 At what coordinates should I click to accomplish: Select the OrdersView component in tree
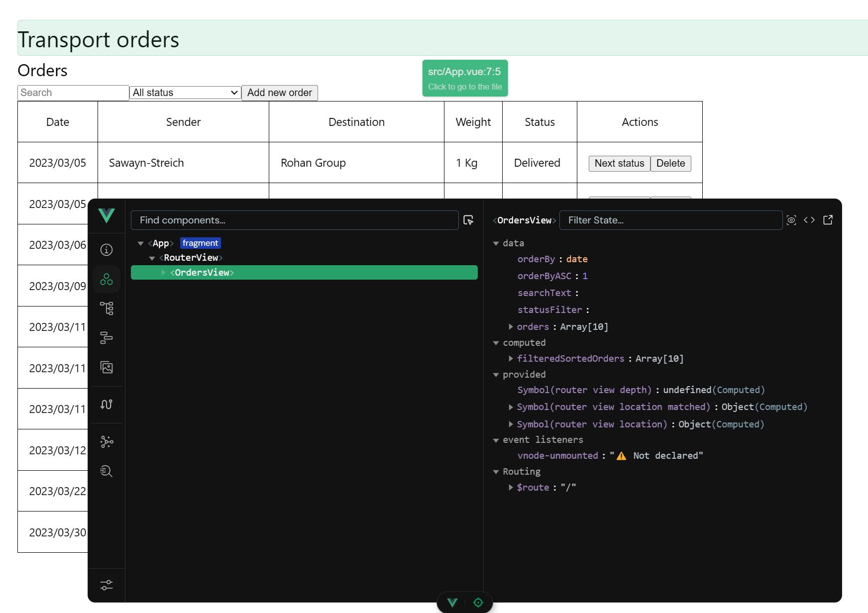coord(202,273)
